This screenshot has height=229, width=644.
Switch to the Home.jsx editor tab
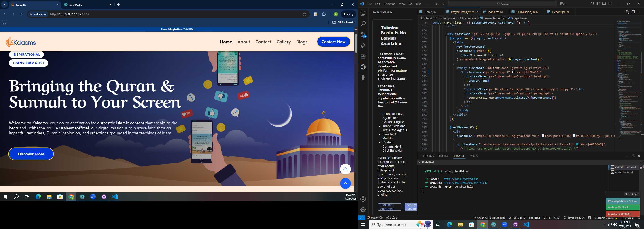tap(430, 12)
